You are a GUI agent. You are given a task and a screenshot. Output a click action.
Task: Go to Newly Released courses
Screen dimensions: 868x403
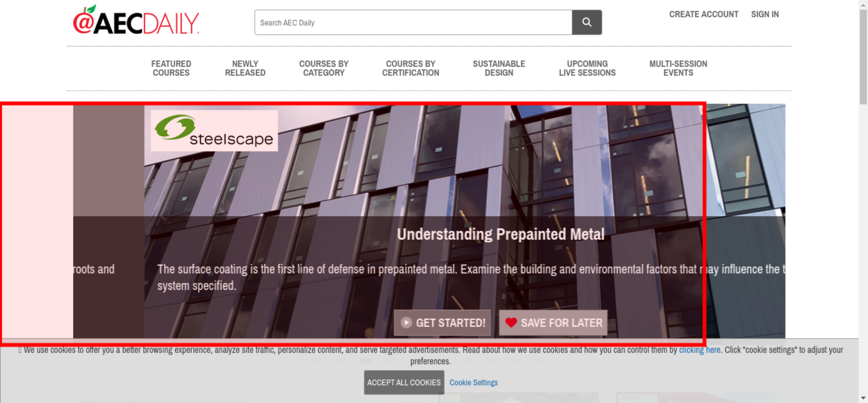pyautogui.click(x=245, y=69)
